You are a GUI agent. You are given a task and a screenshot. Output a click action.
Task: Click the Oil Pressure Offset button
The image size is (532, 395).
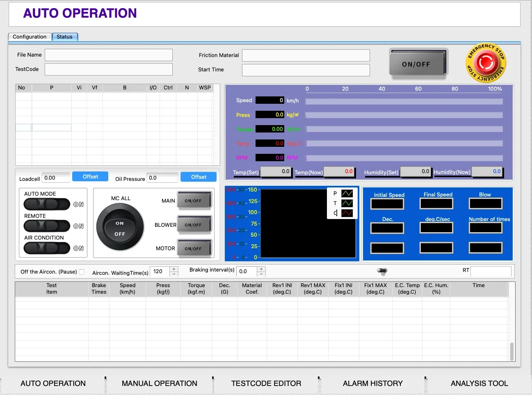click(199, 177)
